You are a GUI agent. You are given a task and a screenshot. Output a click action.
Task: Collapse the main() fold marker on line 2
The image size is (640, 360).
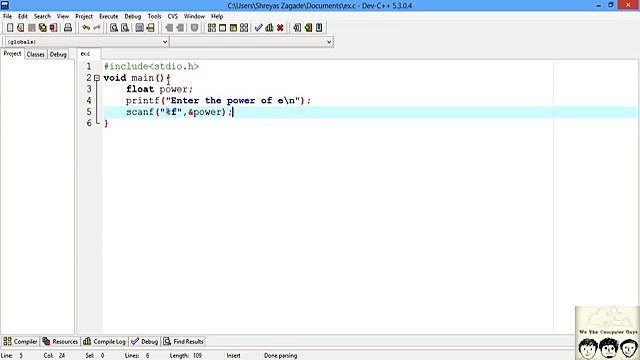[x=97, y=78]
